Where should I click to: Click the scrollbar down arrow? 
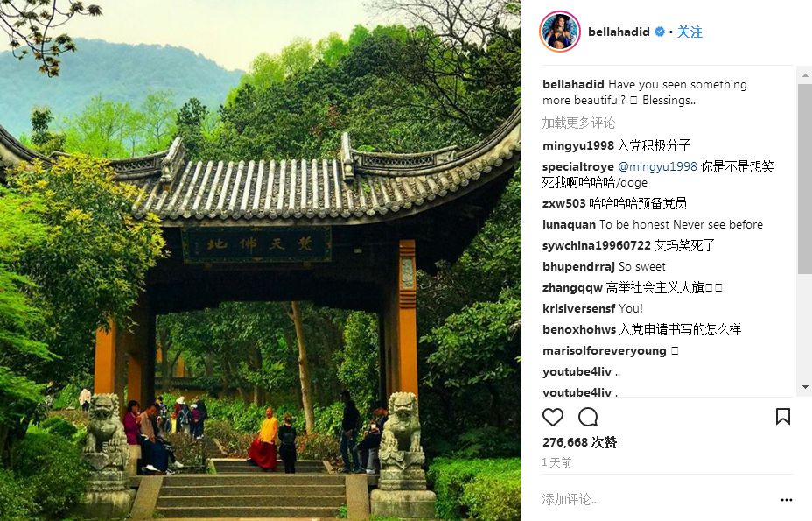(805, 387)
